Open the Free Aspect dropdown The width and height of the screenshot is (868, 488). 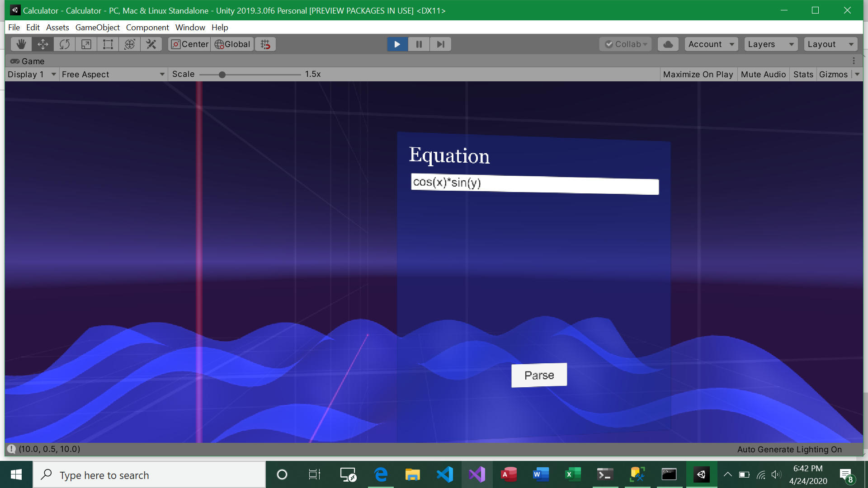(x=113, y=74)
